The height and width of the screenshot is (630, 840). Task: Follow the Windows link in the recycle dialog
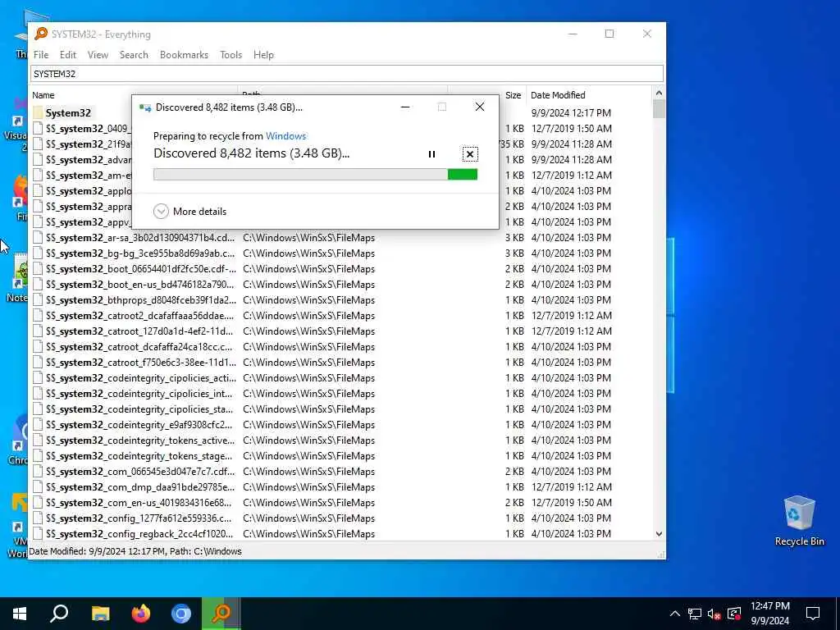click(286, 136)
